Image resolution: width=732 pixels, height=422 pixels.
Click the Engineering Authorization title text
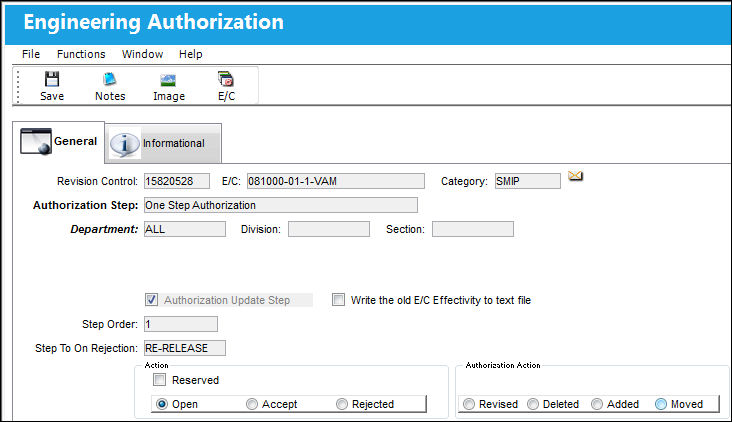point(154,22)
